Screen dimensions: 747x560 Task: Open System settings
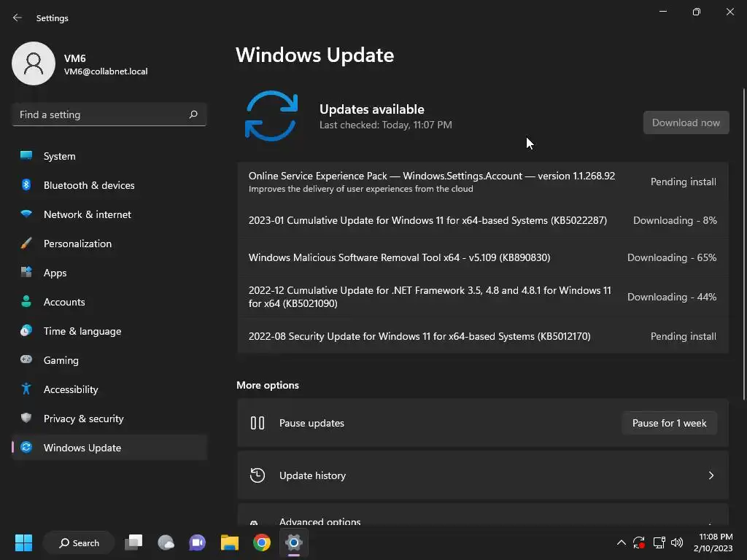[x=109, y=156]
